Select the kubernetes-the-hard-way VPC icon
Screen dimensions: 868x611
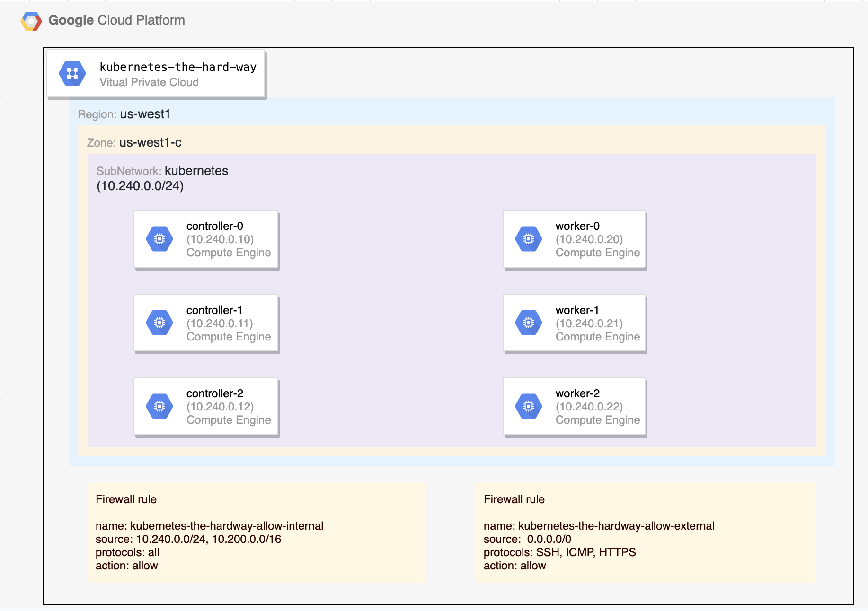tap(72, 73)
